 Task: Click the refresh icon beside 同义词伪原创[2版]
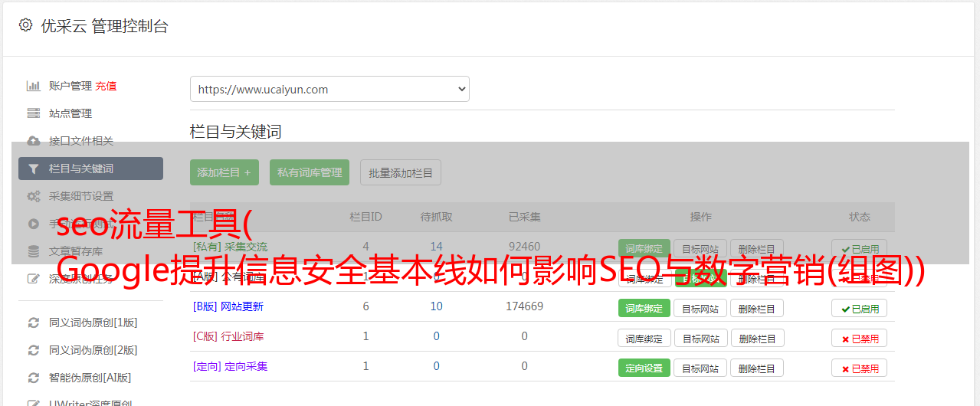(x=33, y=350)
